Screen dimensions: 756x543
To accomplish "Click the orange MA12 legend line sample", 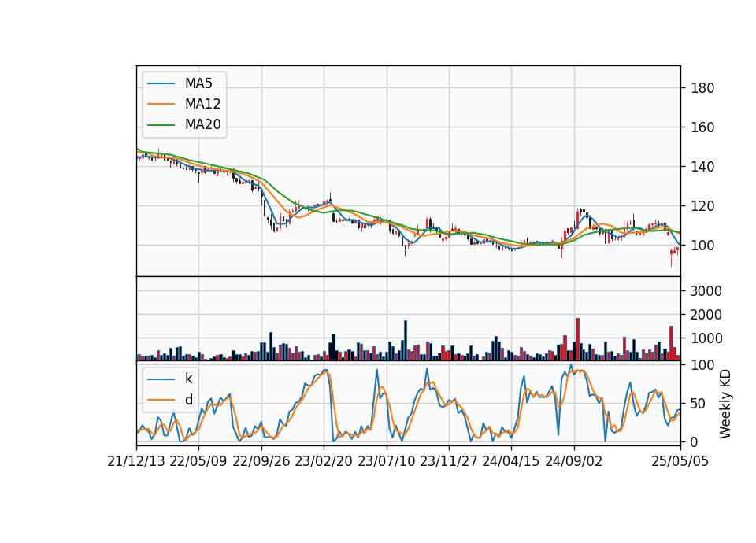I will pyautogui.click(x=161, y=104).
